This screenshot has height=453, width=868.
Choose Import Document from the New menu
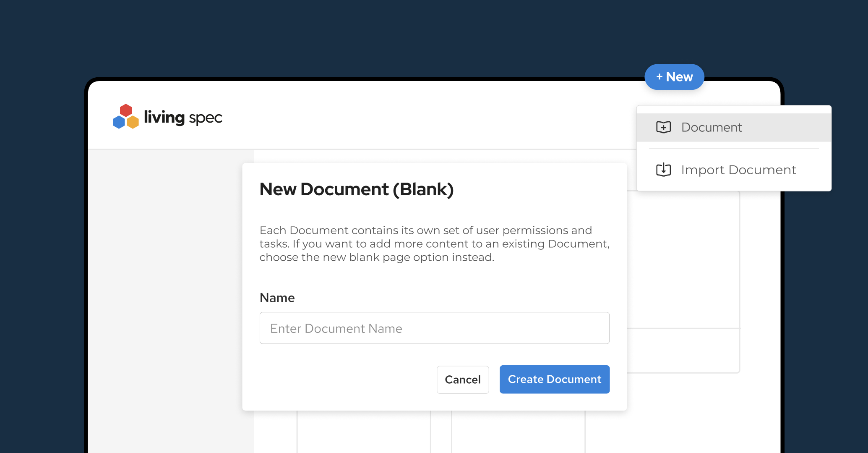[738, 170]
